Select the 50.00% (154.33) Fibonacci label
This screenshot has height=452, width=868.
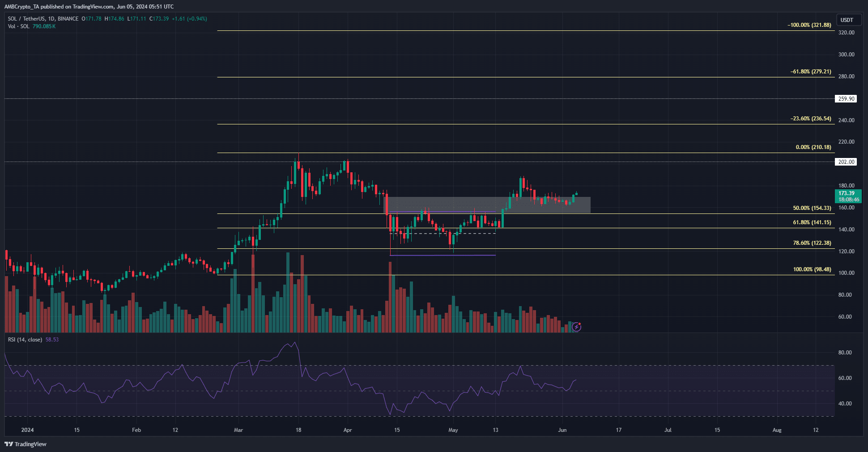coord(812,208)
